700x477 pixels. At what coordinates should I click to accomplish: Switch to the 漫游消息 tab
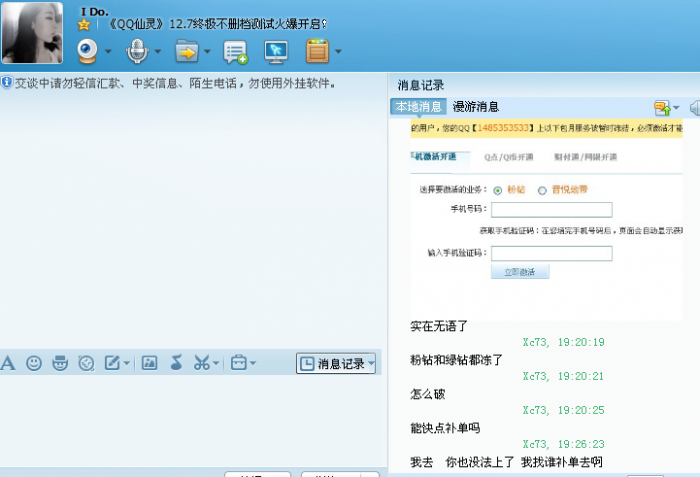click(476, 107)
